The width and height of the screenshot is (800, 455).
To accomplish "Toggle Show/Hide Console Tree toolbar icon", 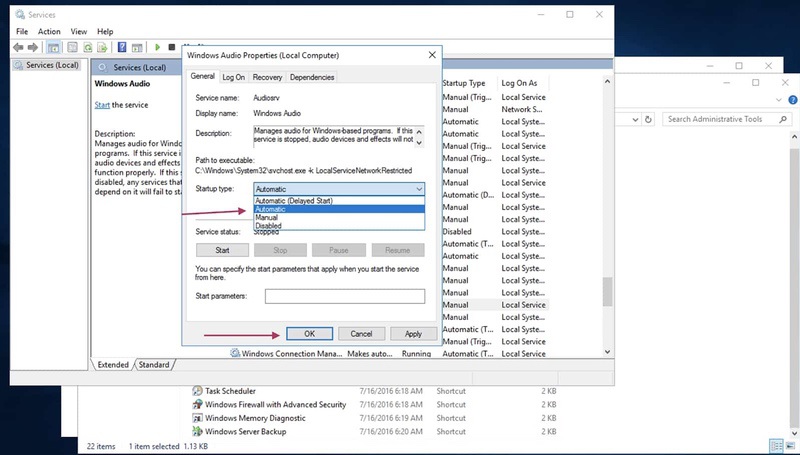I will (x=53, y=47).
